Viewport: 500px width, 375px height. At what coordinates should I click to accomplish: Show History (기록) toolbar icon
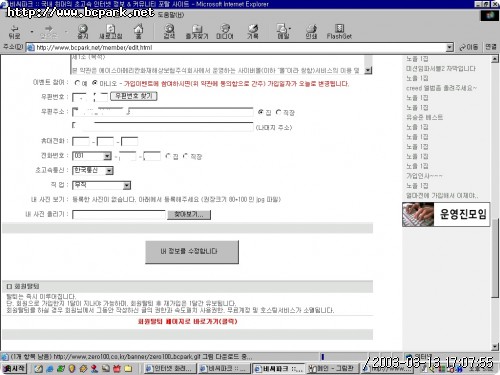(x=253, y=32)
